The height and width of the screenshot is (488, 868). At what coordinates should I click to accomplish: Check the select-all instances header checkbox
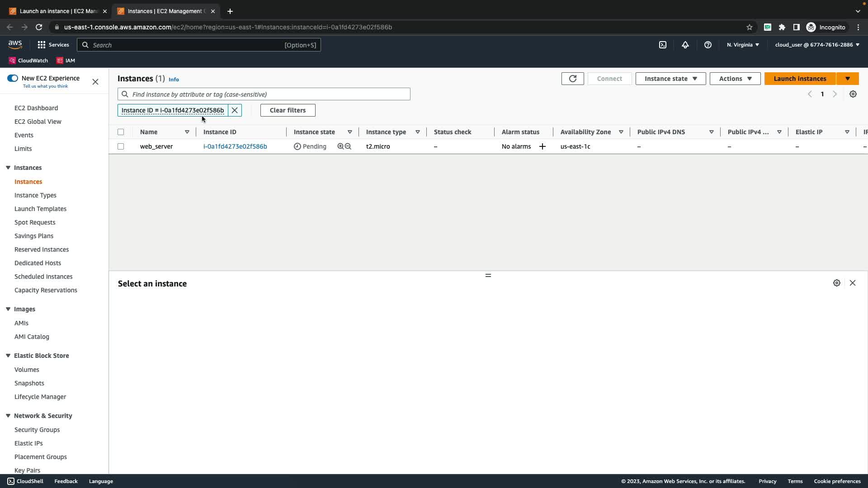coord(121,132)
